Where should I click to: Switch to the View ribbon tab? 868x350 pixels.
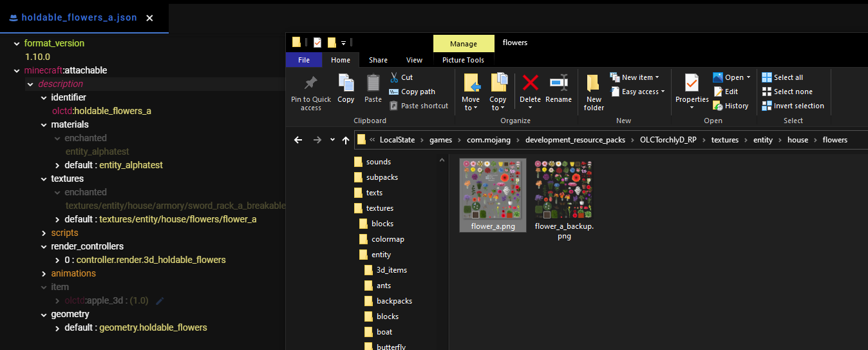point(414,60)
